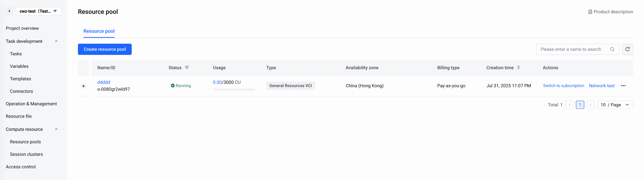The image size is (644, 180).
Task: Click the China (Hong Kong) cell
Action: tap(364, 86)
